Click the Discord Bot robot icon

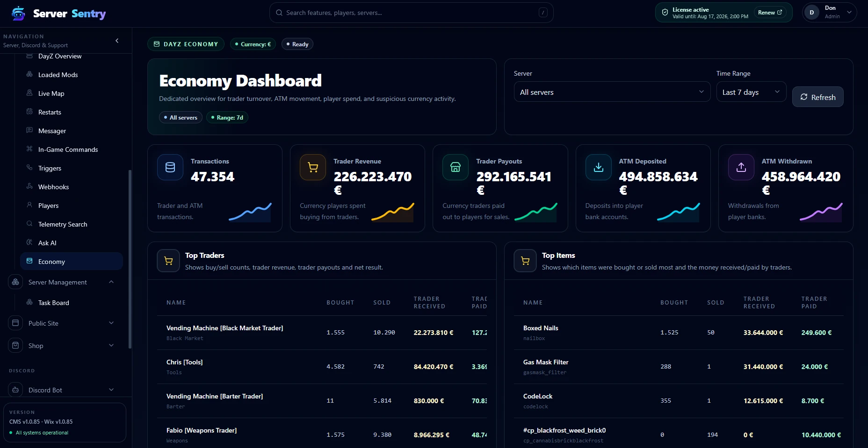pyautogui.click(x=15, y=390)
